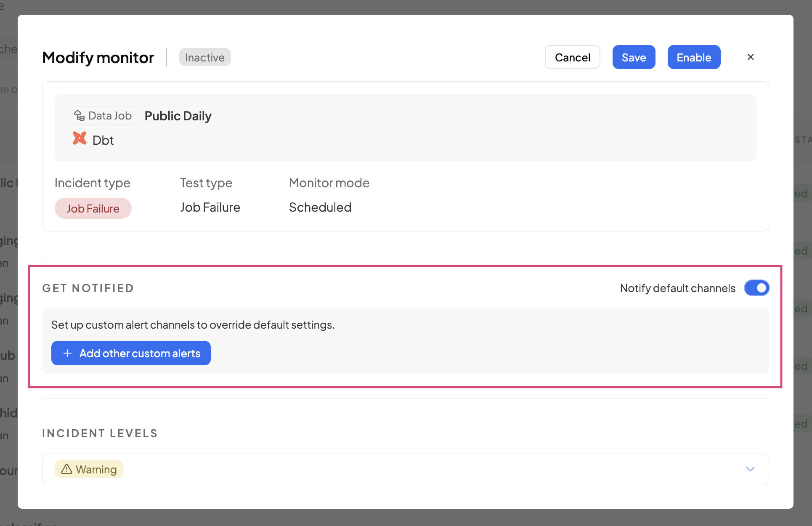Click the Incident Levels section heading
Image resolution: width=812 pixels, height=526 pixels.
pos(100,433)
